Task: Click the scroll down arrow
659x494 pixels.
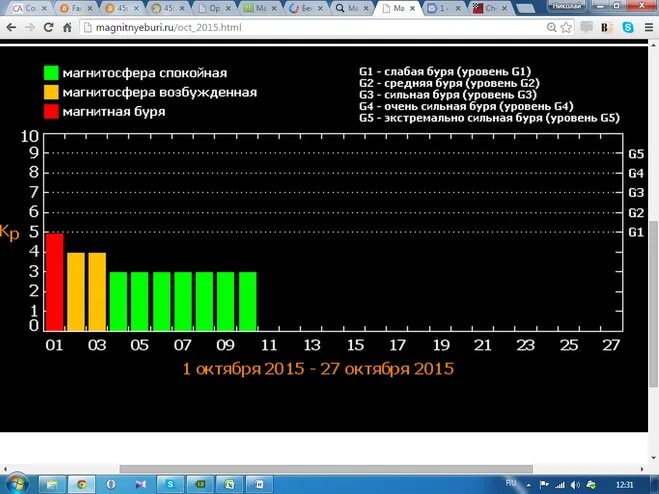Action: pyautogui.click(x=654, y=458)
